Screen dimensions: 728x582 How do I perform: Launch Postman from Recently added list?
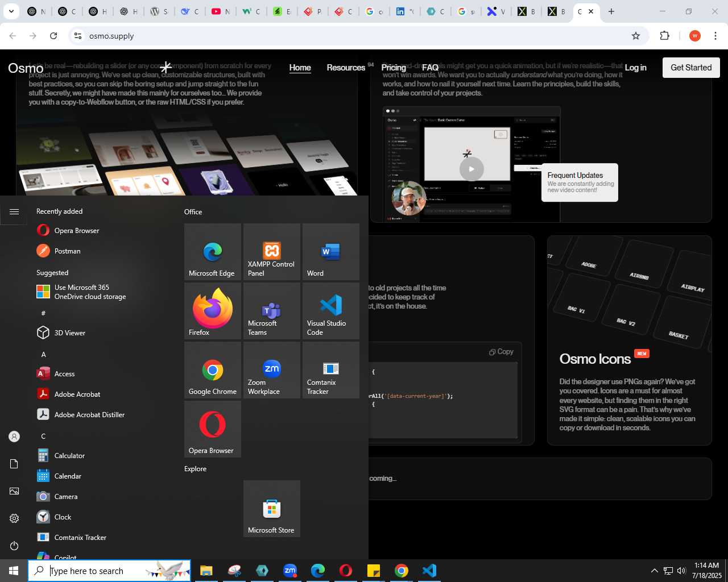point(102,251)
